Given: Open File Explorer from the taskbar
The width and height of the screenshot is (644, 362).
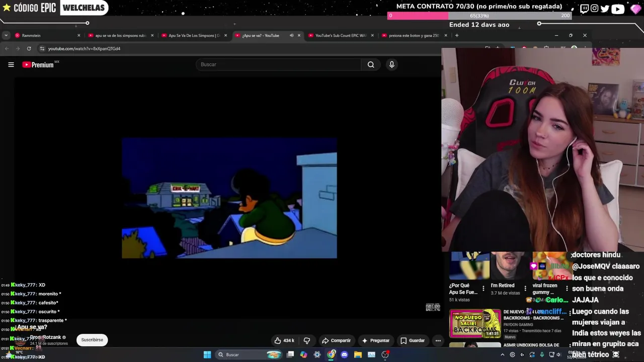Looking at the screenshot, I should coord(358,354).
